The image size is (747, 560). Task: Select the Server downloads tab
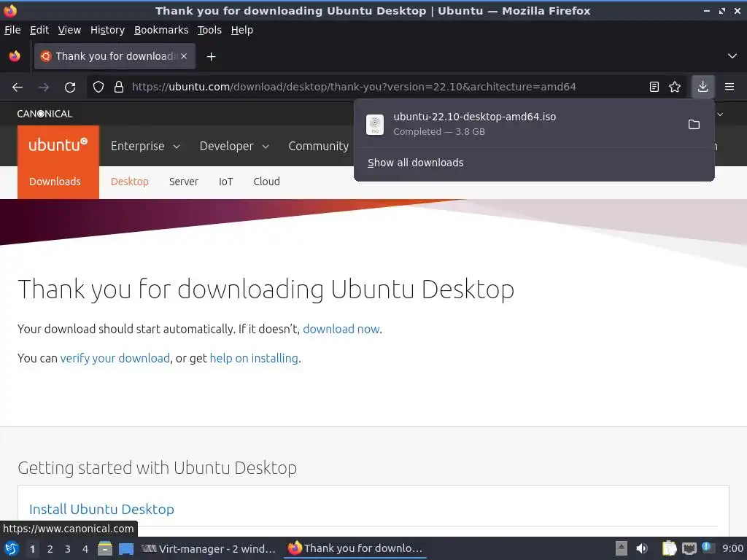183,182
